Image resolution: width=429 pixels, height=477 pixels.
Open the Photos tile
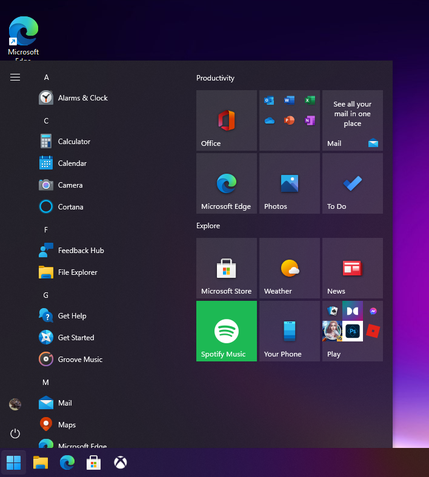coord(289,183)
